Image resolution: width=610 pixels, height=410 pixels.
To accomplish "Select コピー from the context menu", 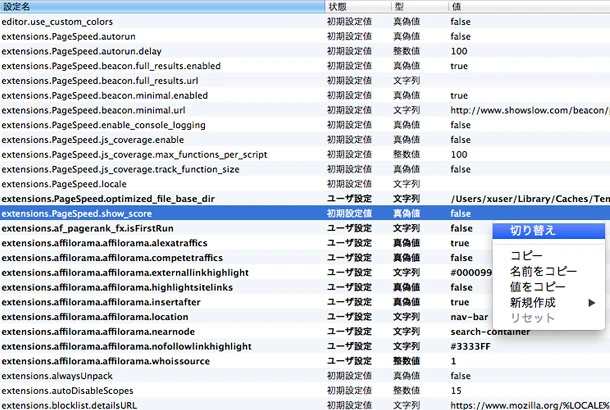I will 549,256.
